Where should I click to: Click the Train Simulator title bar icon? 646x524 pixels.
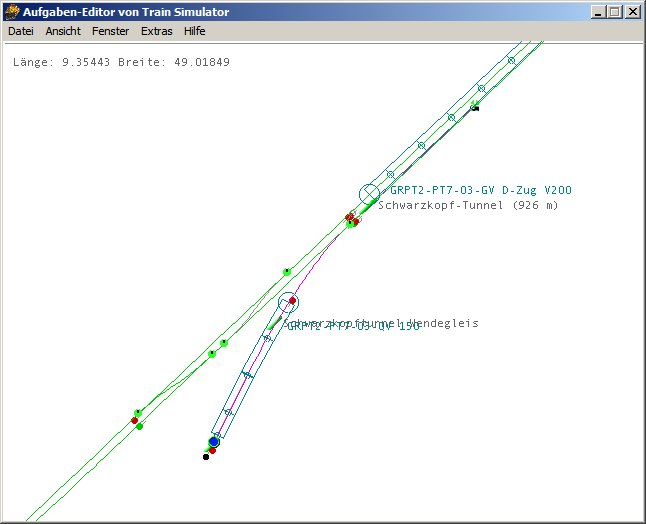click(12, 12)
